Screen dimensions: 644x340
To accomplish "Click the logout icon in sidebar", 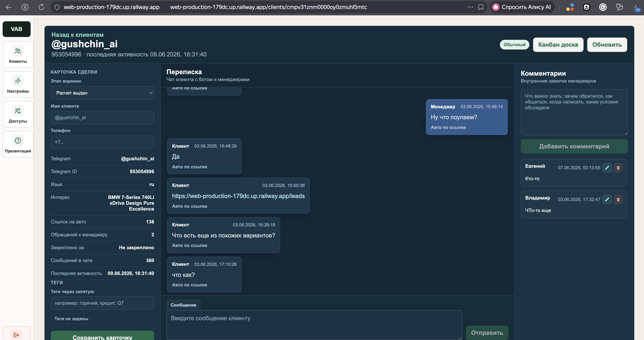I will 16,335.
